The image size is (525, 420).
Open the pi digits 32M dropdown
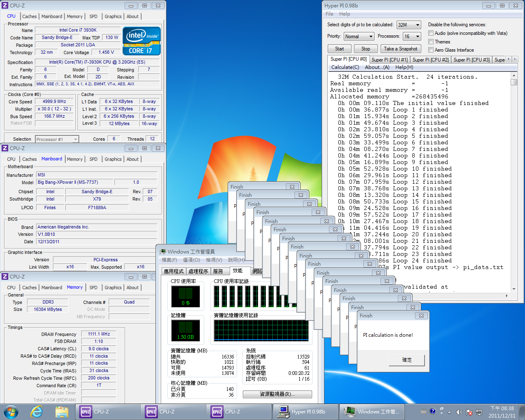click(x=409, y=25)
